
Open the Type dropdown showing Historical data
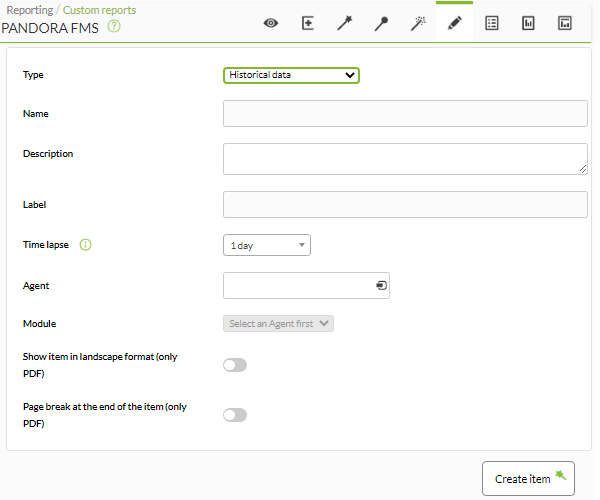click(x=291, y=75)
